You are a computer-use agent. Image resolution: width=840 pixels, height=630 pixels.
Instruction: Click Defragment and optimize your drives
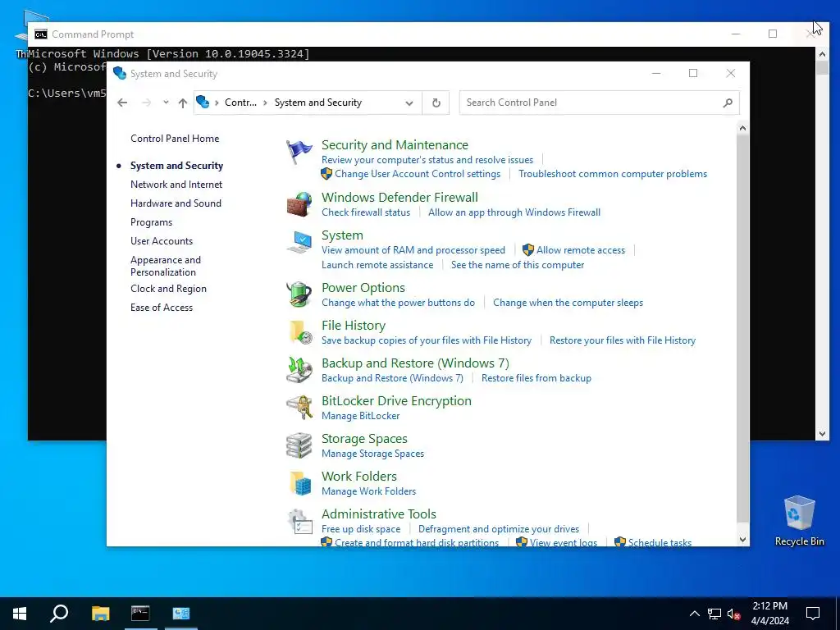pos(498,529)
